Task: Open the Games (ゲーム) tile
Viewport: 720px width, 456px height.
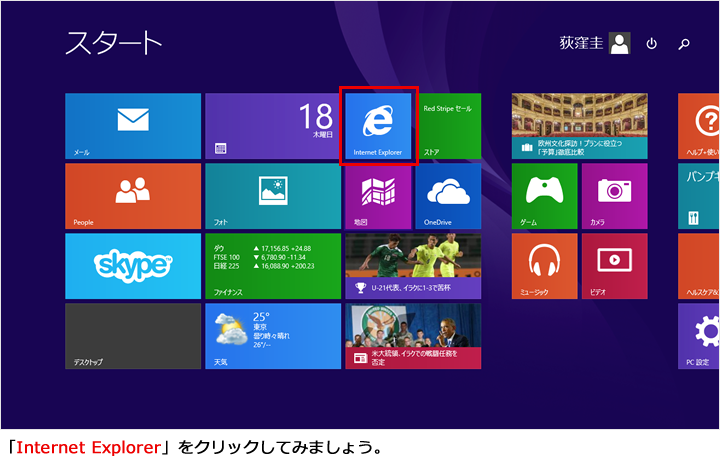Action: [545, 196]
